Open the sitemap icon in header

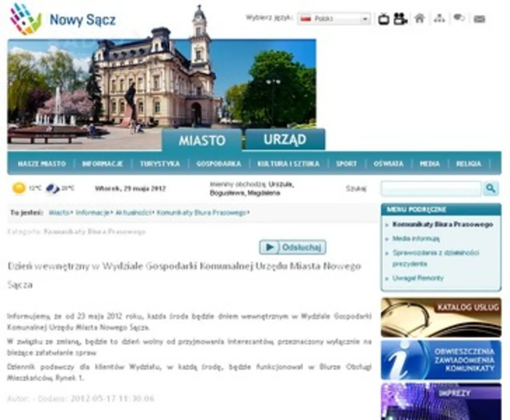pyautogui.click(x=439, y=19)
